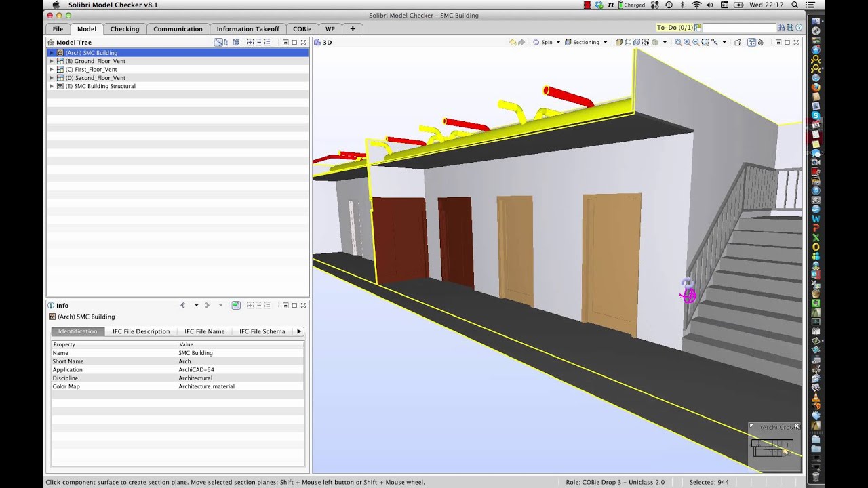This screenshot has width=868, height=488.
Task: Click the 3D view settings gear icon
Action: click(760, 42)
